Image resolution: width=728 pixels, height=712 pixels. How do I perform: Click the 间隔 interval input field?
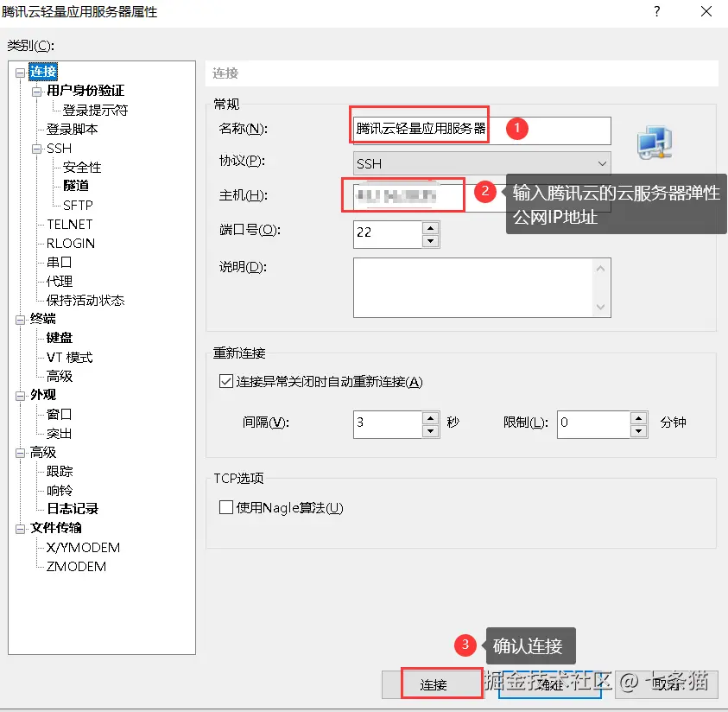click(x=388, y=424)
